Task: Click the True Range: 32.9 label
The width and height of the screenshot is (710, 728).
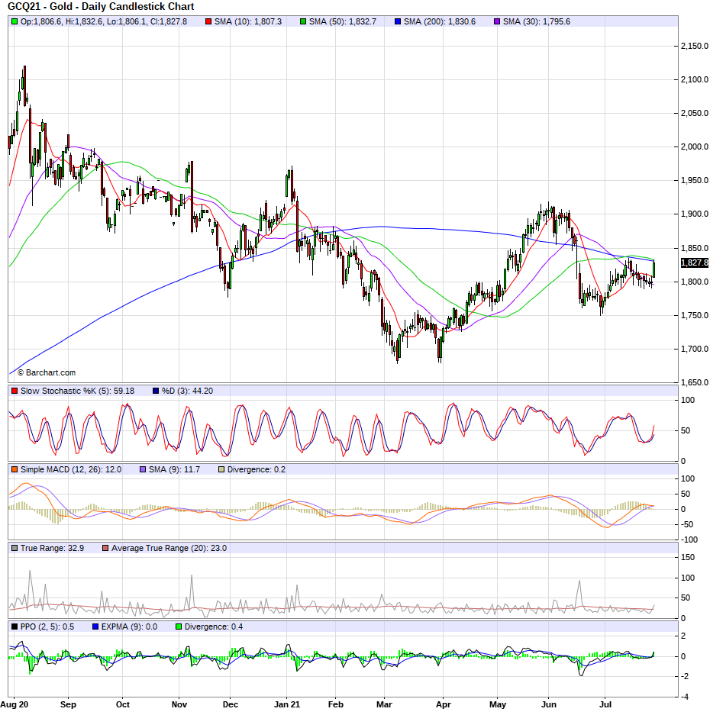Action: coord(52,548)
